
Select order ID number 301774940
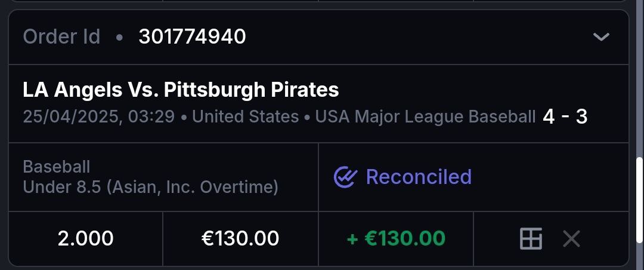click(192, 37)
